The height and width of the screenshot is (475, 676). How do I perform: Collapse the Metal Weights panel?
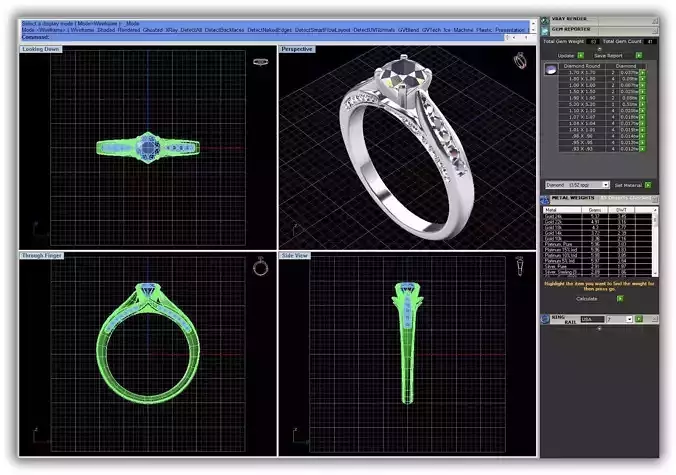[x=655, y=199]
